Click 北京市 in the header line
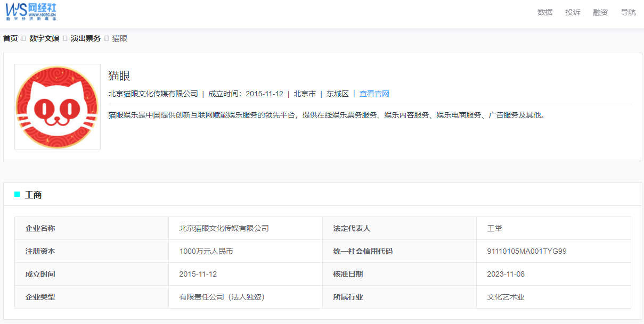 [305, 94]
